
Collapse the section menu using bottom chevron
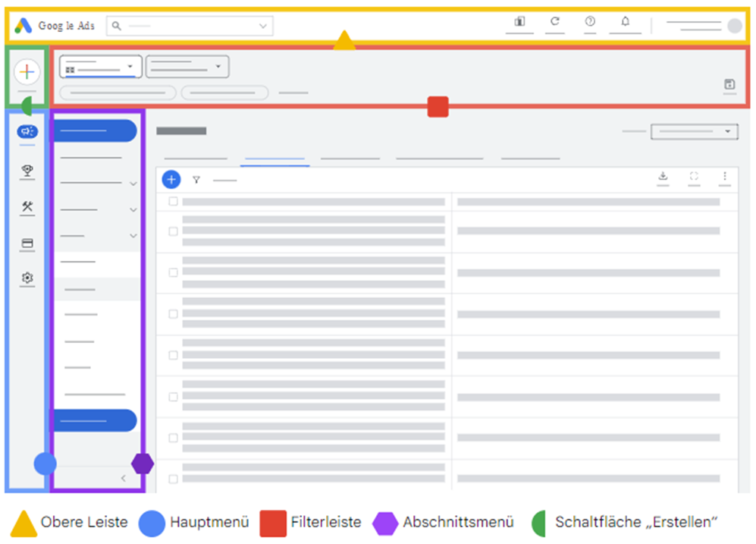124,478
